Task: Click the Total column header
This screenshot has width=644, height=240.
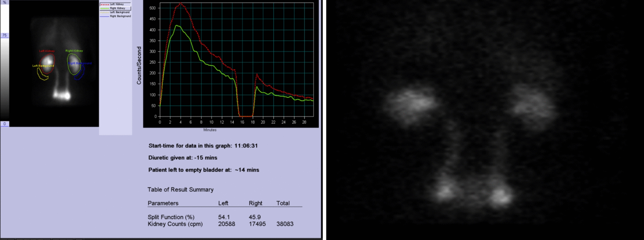Action: (283, 203)
